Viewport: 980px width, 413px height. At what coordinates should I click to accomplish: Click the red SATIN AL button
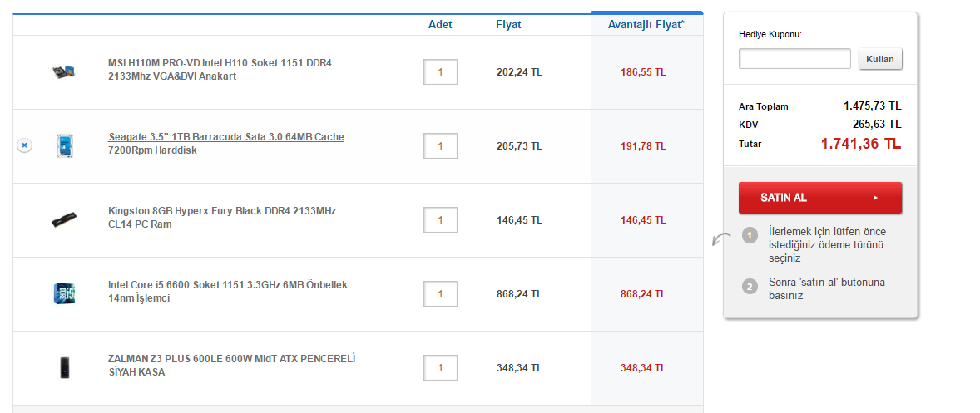point(819,198)
